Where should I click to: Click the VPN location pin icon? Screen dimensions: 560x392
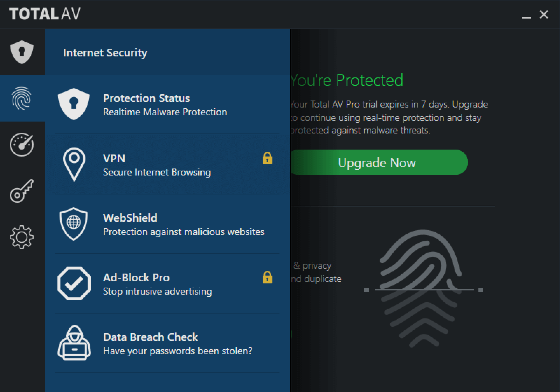pos(74,165)
